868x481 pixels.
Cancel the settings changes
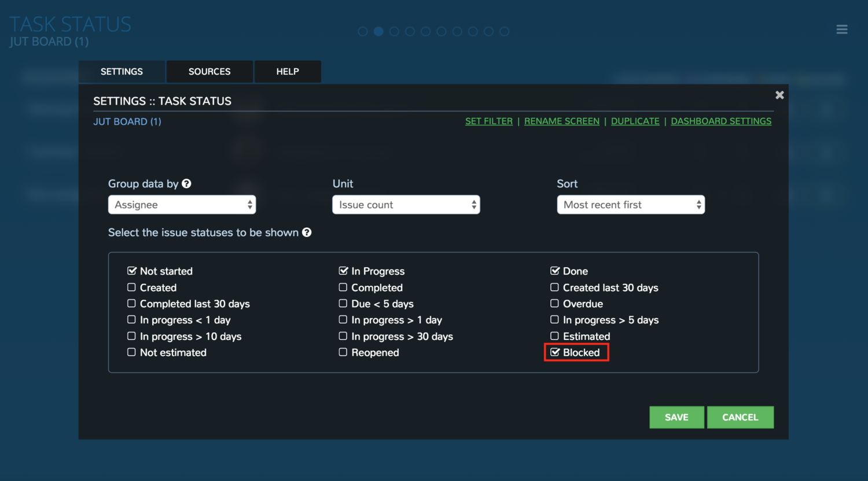click(x=740, y=417)
